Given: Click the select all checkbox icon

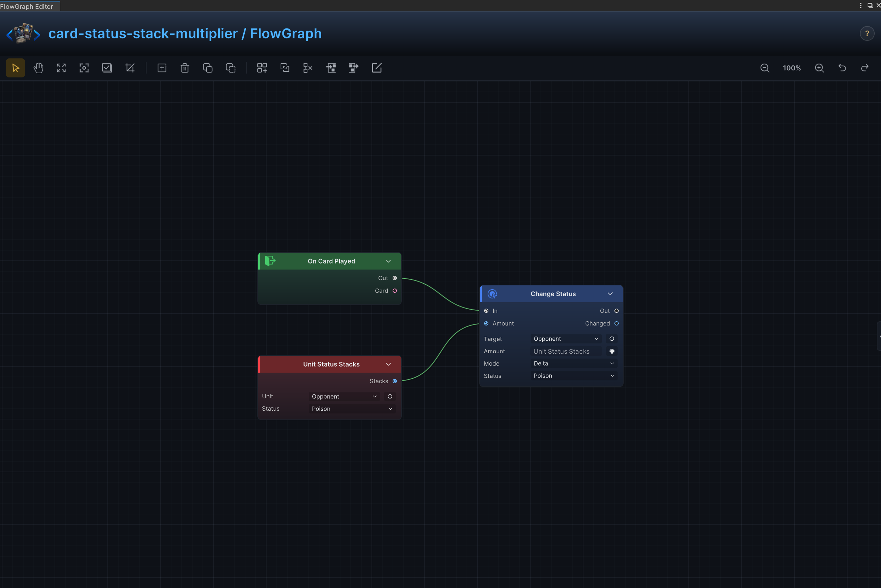Looking at the screenshot, I should click(x=107, y=68).
